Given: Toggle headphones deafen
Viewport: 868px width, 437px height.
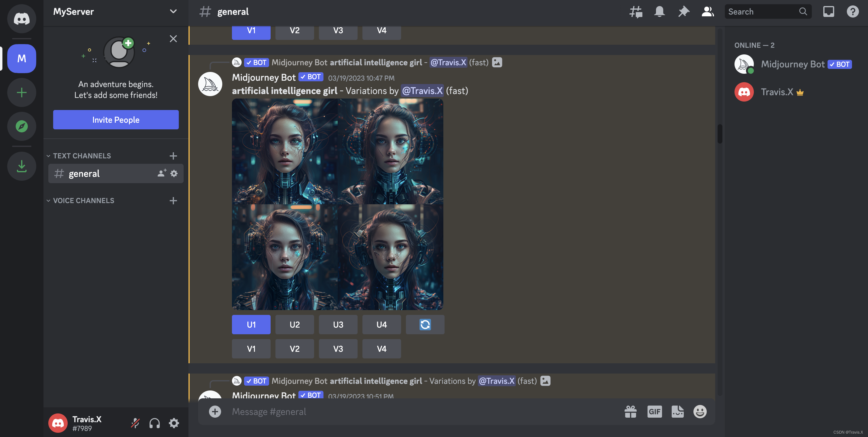Looking at the screenshot, I should 155,423.
